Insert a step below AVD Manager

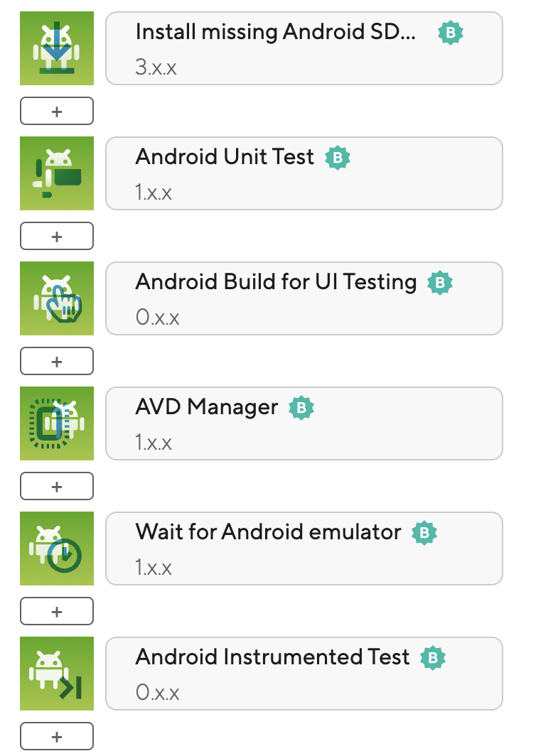pyautogui.click(x=57, y=486)
